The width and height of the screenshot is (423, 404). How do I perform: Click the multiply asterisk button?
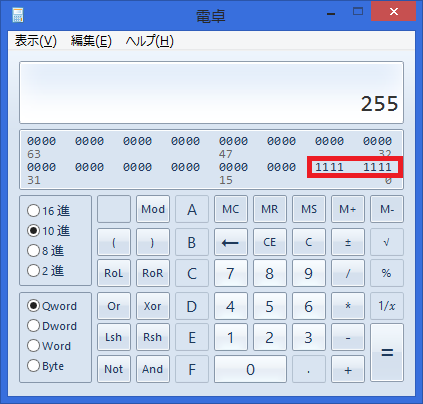[x=348, y=306]
